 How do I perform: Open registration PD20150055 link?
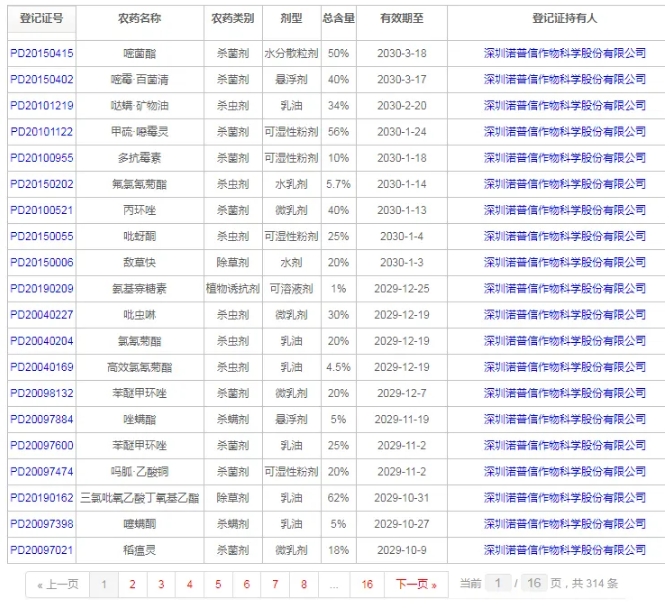coord(42,236)
